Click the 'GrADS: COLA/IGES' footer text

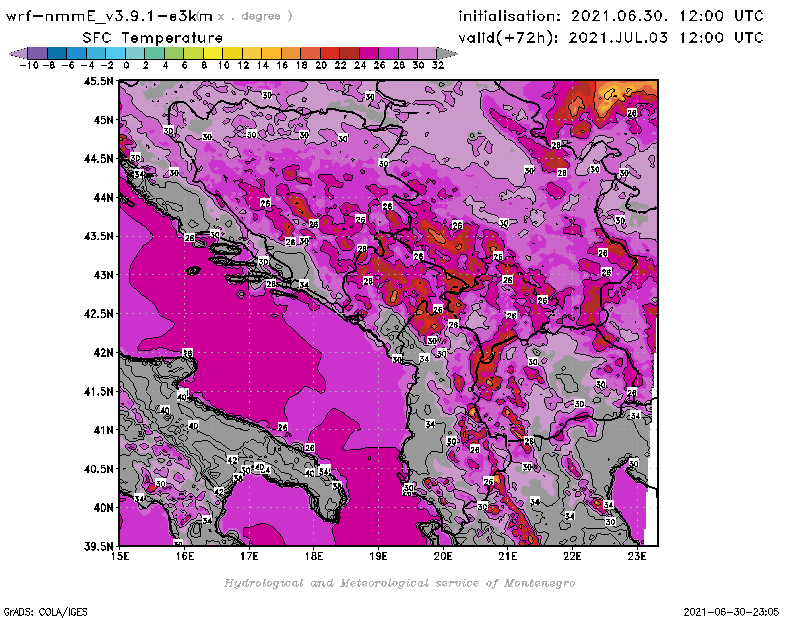[46, 612]
